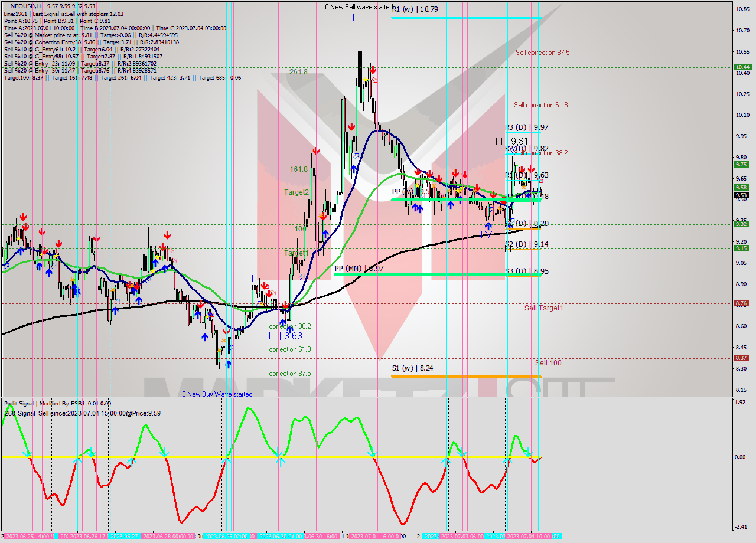
Task: Select the 'R3 (D) | 9.97' pivot label
Action: pos(526,127)
